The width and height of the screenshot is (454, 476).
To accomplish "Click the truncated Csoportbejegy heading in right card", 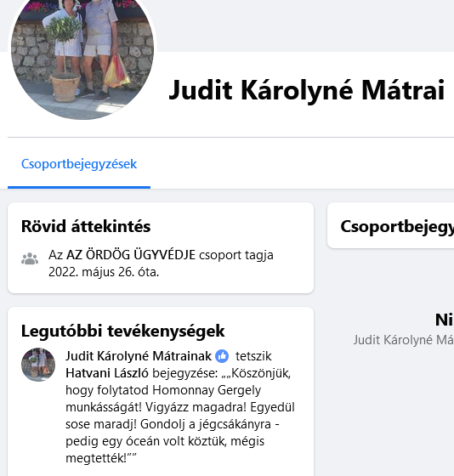I will pyautogui.click(x=397, y=227).
